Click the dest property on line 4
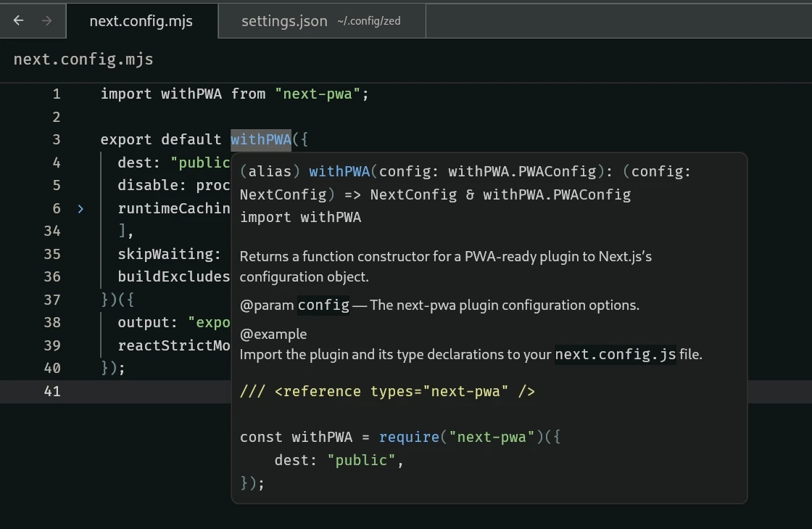 coord(135,163)
